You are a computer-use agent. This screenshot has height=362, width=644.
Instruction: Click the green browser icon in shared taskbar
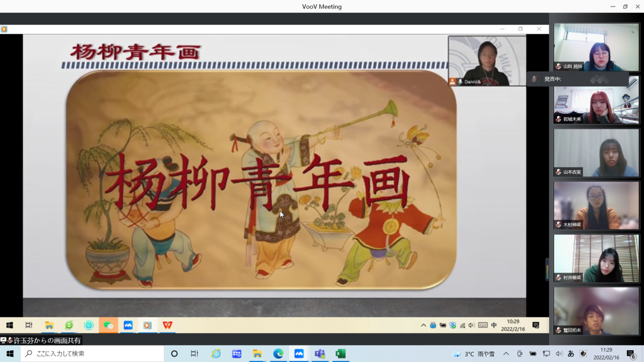pyautogui.click(x=69, y=325)
